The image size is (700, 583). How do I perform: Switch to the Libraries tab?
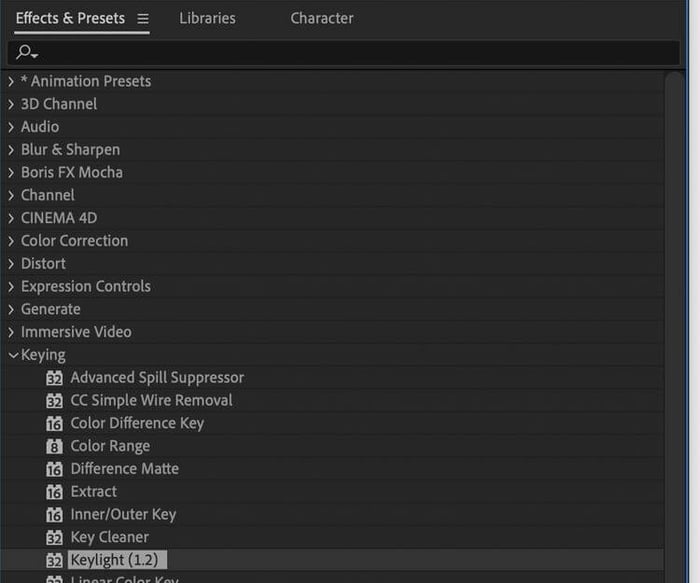[x=207, y=18]
